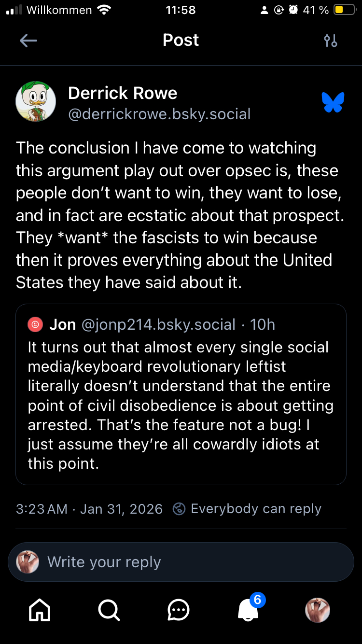Tap Jon's red smiley avatar
The width and height of the screenshot is (362, 644).
(35, 325)
